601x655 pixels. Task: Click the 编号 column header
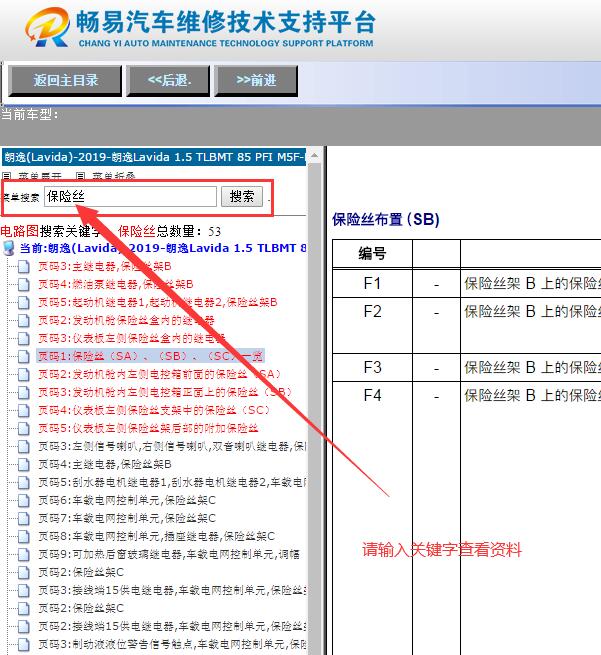click(x=372, y=253)
